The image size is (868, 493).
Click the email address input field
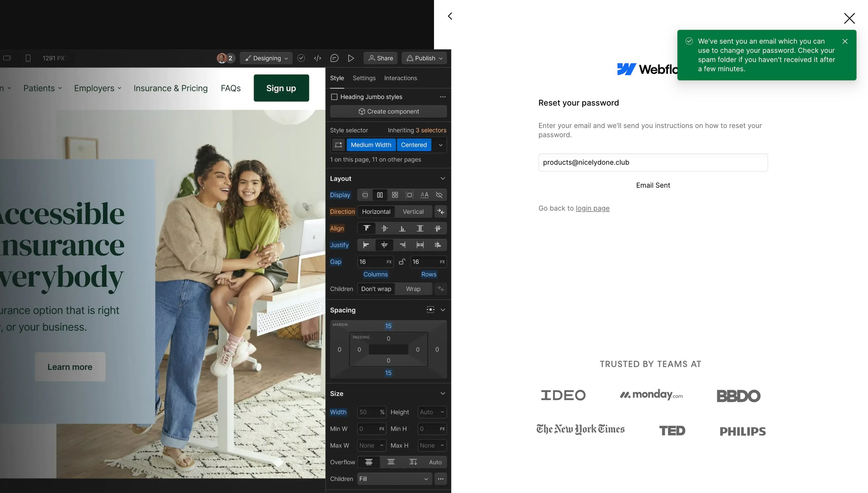point(653,162)
